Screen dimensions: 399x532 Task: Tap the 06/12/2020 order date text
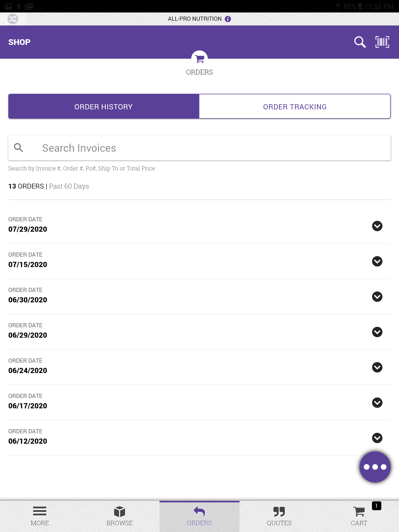click(28, 441)
